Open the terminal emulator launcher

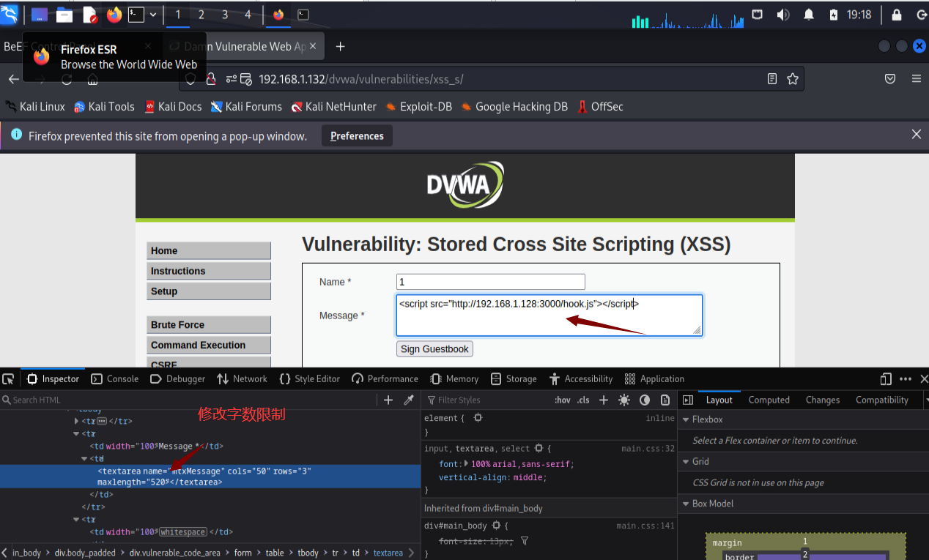pos(136,15)
